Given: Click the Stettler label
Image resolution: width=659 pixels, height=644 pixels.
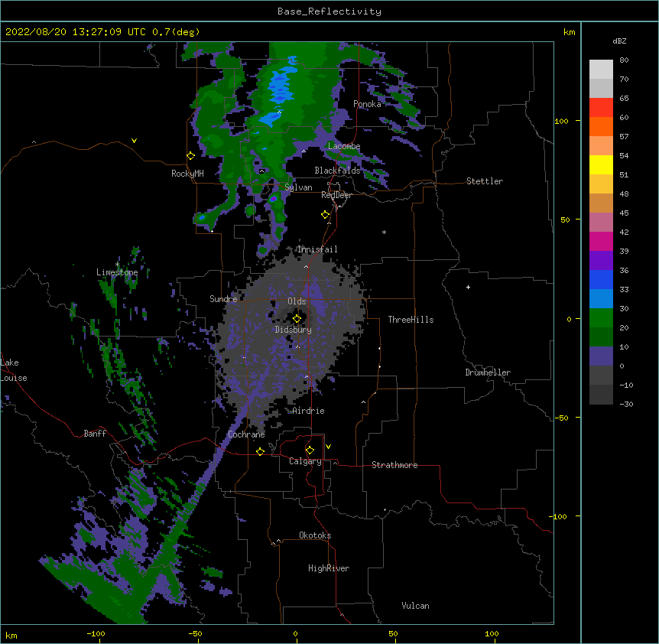Looking at the screenshot, I should 485,181.
